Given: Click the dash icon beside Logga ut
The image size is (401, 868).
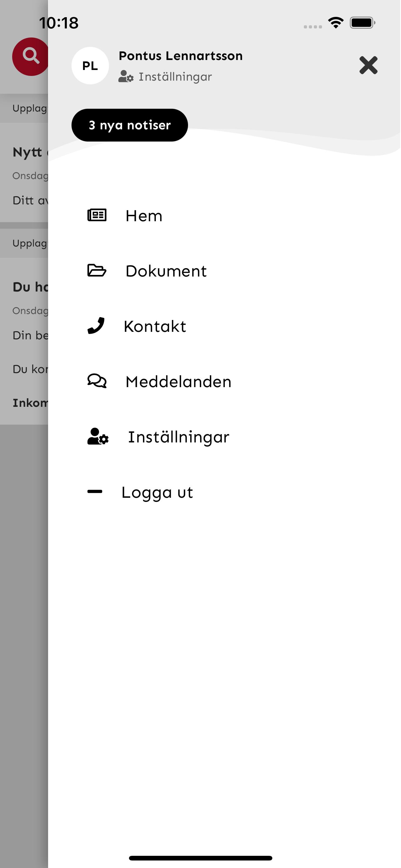Looking at the screenshot, I should coord(95,491).
